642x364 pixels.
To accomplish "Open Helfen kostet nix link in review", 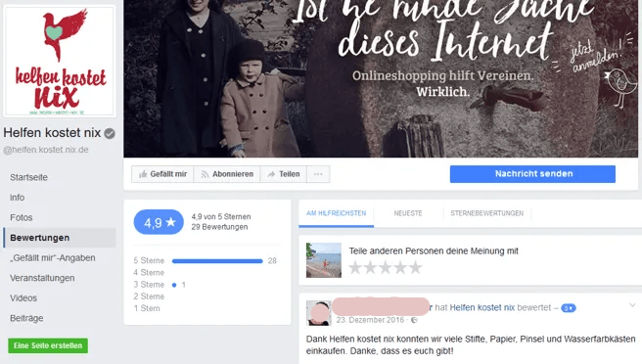I will [481, 307].
